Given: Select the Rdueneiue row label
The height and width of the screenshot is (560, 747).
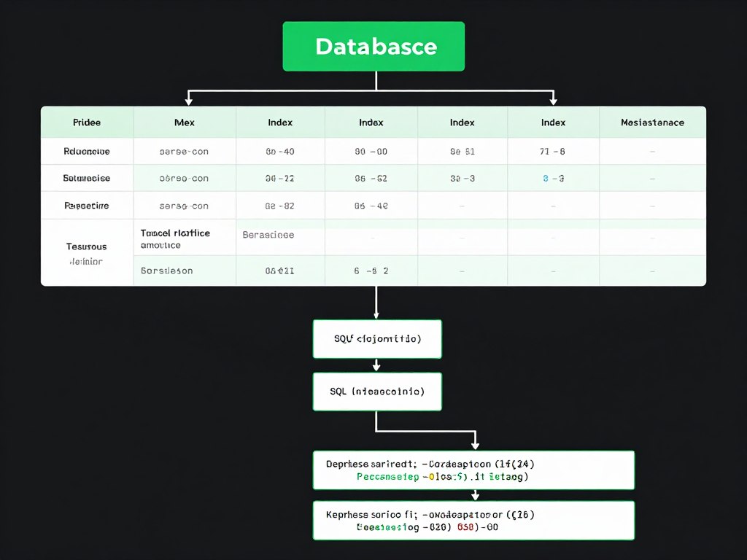Looking at the screenshot, I should tap(87, 152).
